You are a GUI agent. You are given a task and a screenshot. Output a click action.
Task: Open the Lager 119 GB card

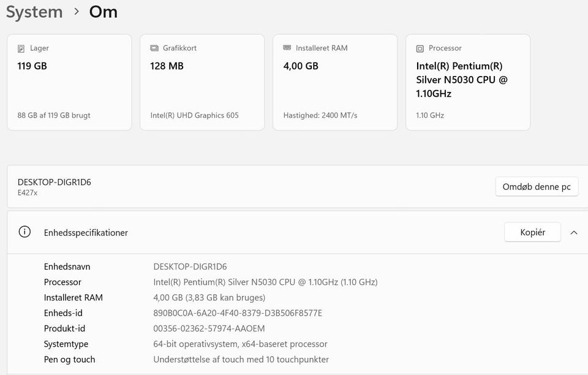[x=69, y=82]
